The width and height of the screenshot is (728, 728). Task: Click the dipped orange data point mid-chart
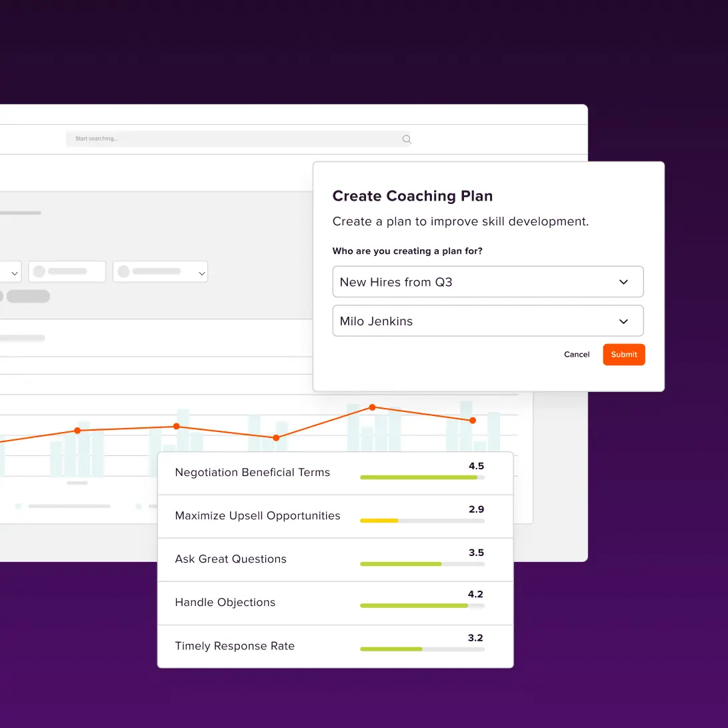[275, 438]
